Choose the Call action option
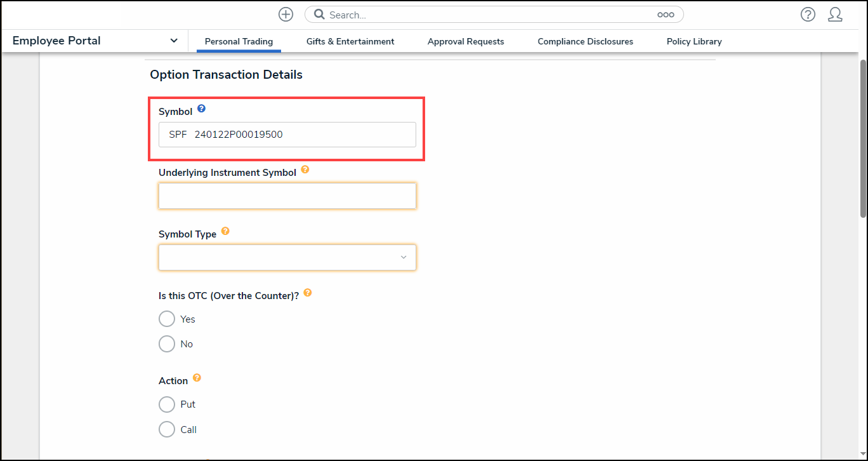This screenshot has height=461, width=868. coord(167,430)
